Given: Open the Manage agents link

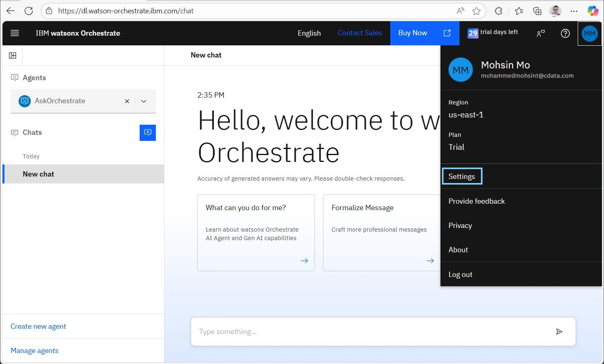Looking at the screenshot, I should click(34, 351).
